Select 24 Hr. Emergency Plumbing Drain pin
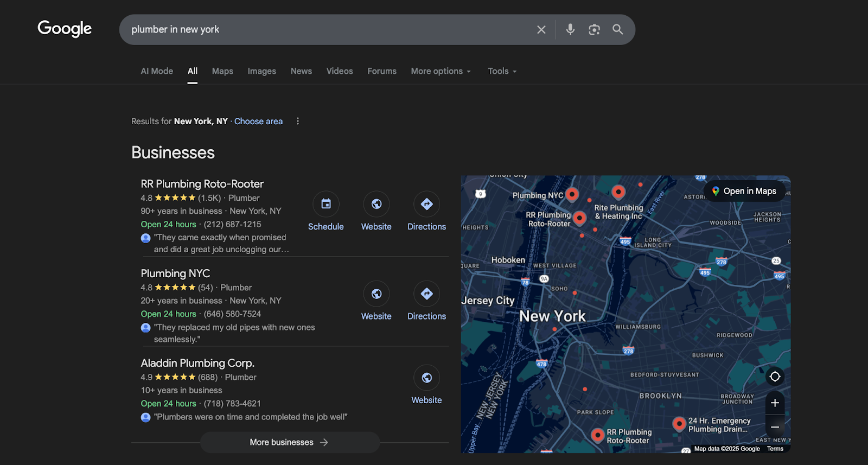This screenshot has height=465, width=868. click(679, 424)
